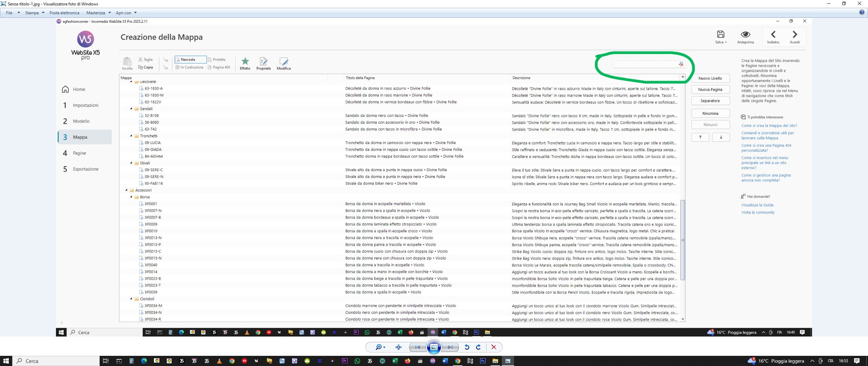Click the Copia toolbar icon
This screenshot has height=366, width=868.
(x=146, y=67)
